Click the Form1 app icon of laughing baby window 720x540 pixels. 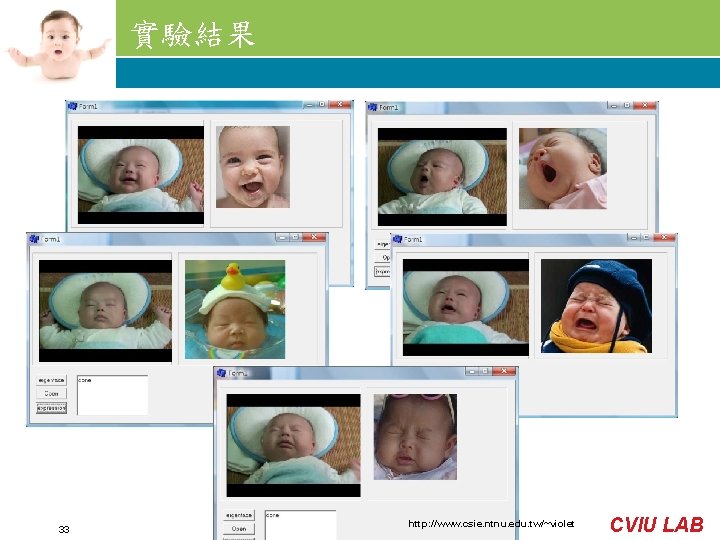pyautogui.click(x=73, y=106)
